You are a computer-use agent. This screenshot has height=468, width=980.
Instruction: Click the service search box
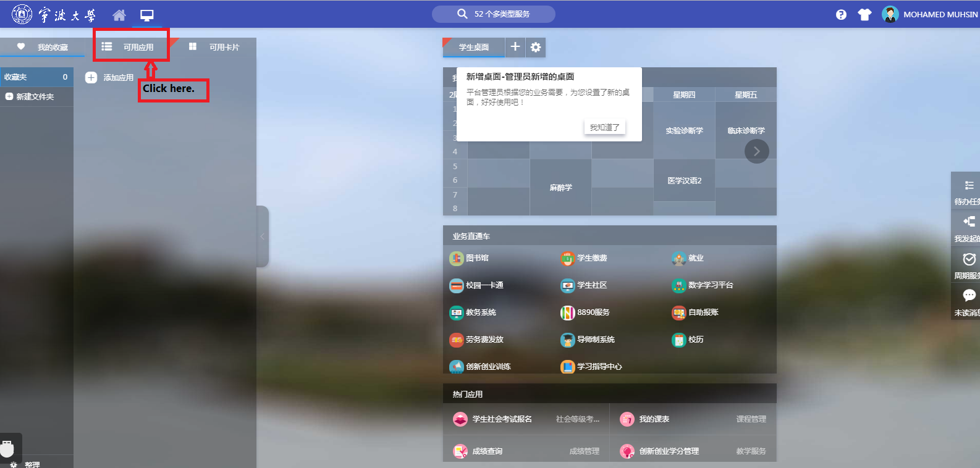click(493, 14)
